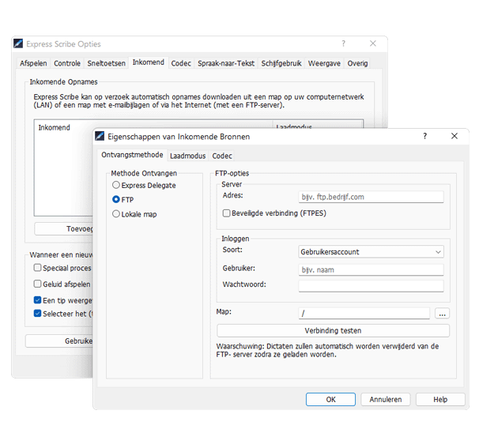Viewport: 479px width, 448px height.
Task: Open the Soort Gebruikersaccount dropdown
Action: (x=371, y=252)
